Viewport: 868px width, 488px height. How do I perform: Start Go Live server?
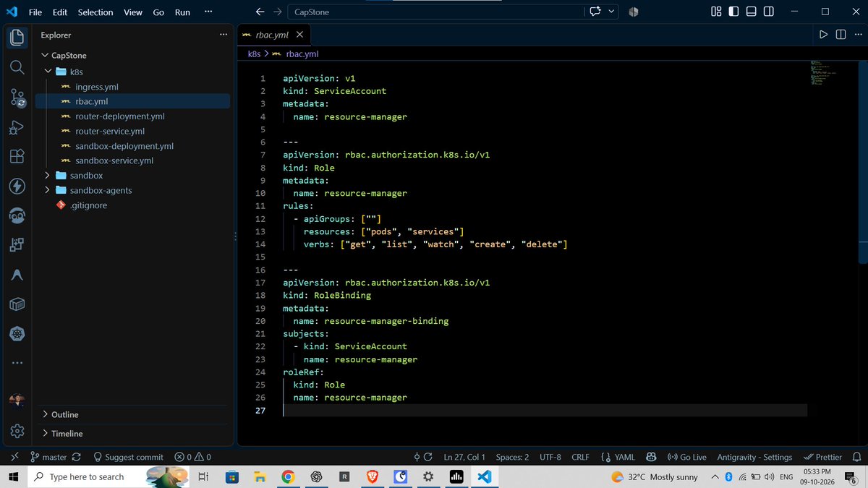[x=686, y=457]
